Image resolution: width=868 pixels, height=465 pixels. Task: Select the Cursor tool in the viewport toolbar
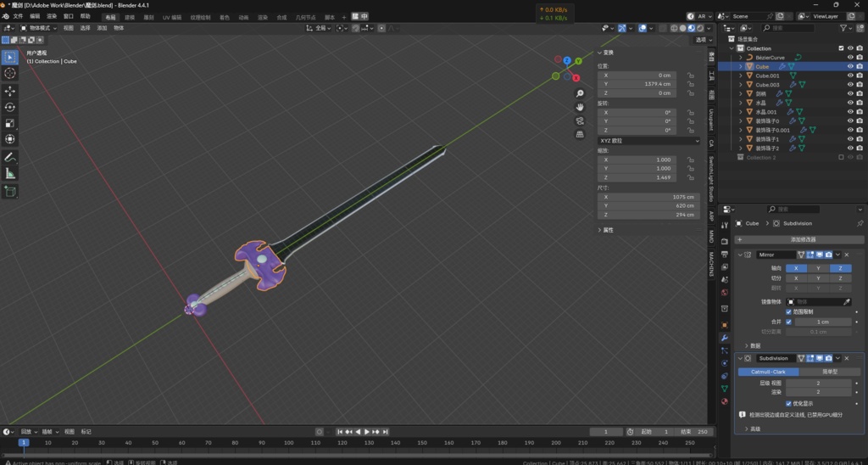(10, 73)
